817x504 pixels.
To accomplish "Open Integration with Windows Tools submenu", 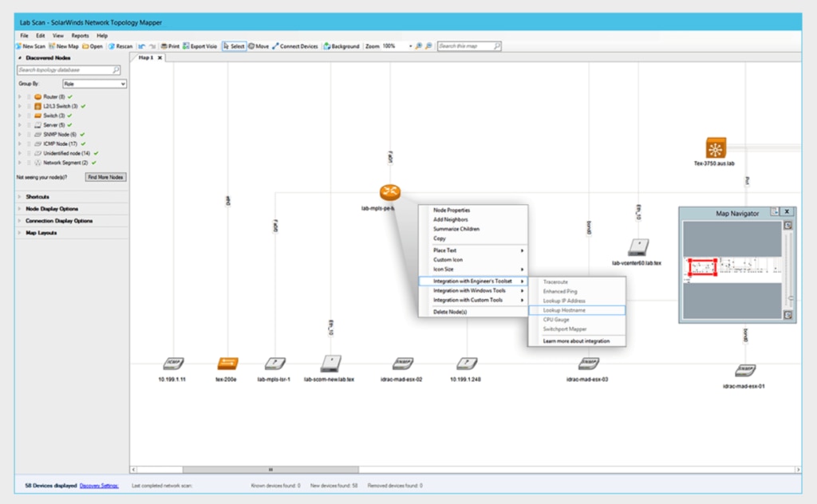I will (x=473, y=290).
